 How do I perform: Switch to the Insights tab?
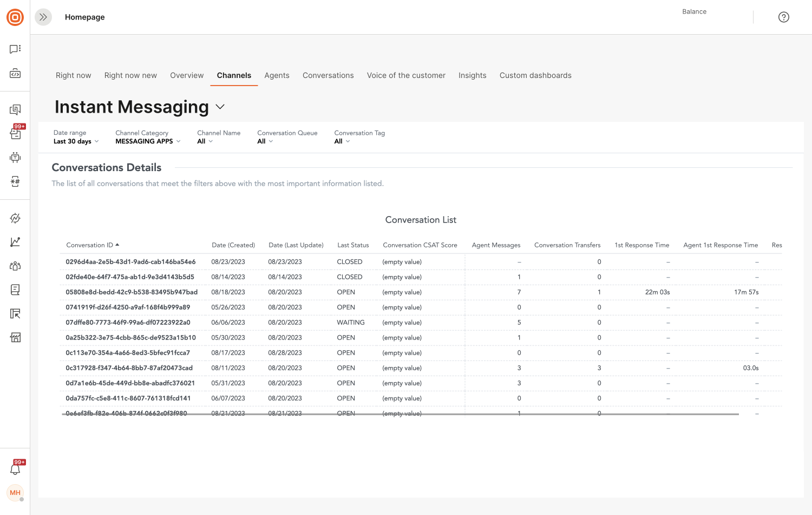pos(473,75)
